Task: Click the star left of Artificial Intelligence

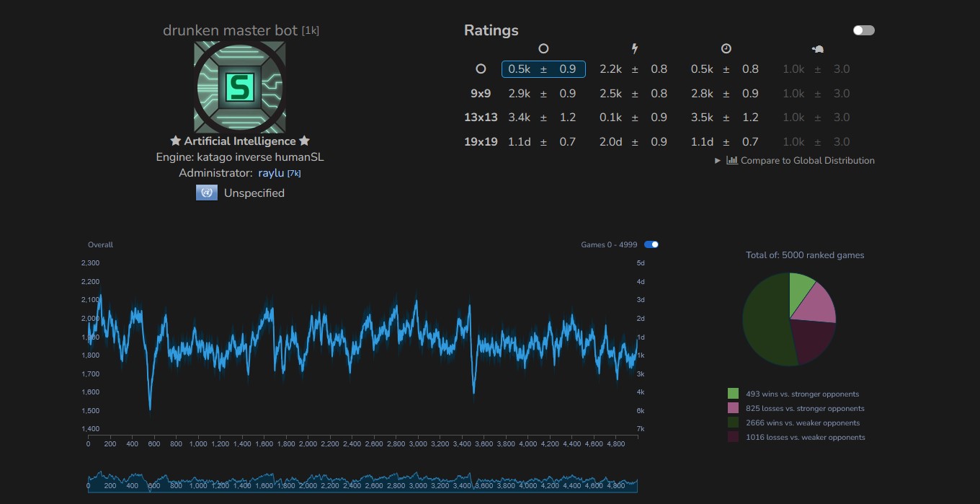Action: click(x=175, y=141)
